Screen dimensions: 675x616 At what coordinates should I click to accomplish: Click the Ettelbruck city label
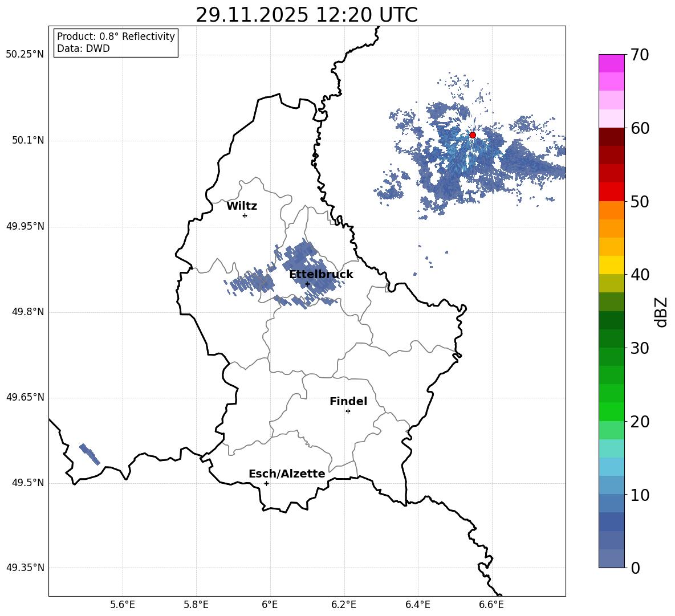pos(321,275)
